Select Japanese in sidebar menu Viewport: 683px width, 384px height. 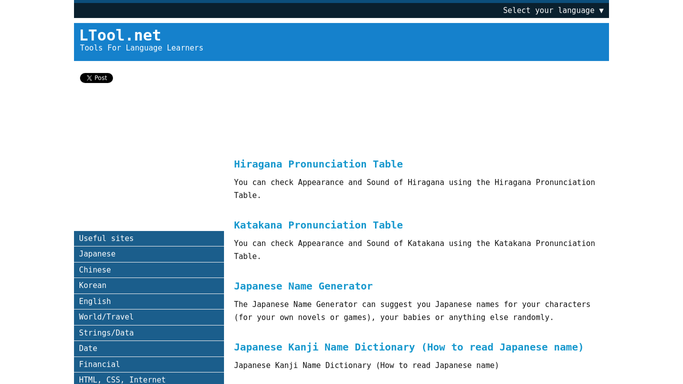(x=149, y=254)
